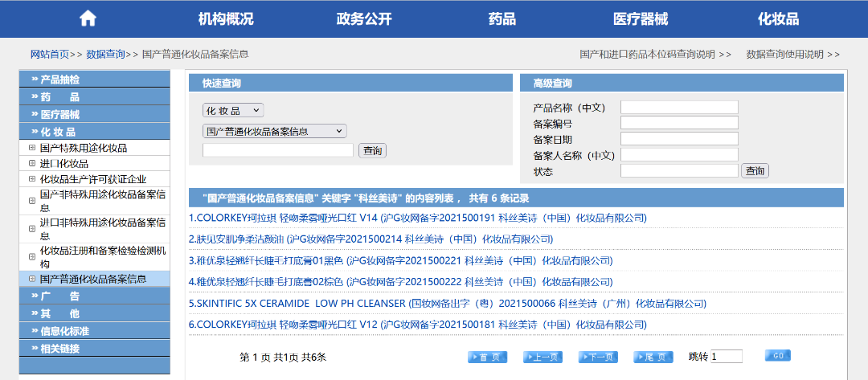Jump to last page with 尾页 button

pos(653,357)
